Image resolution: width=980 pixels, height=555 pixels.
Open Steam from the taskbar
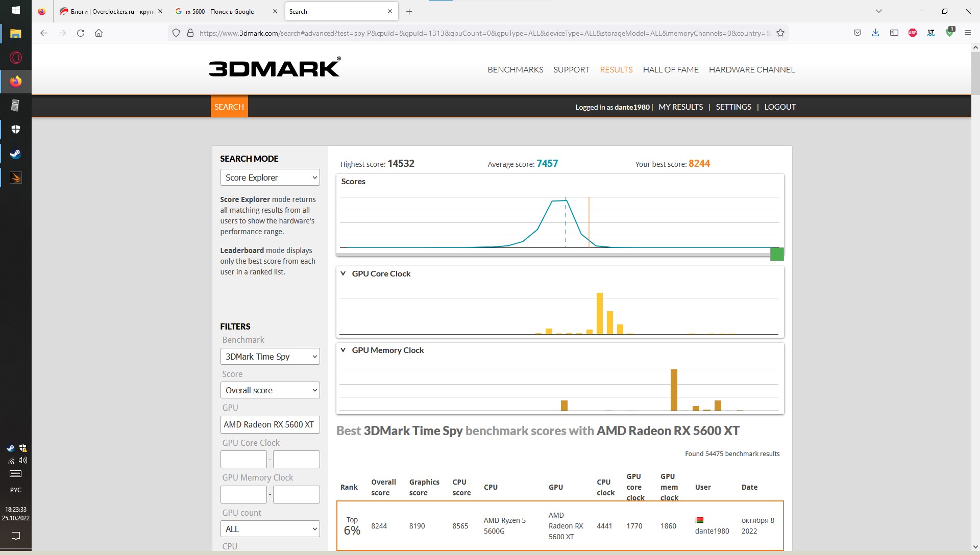(16, 154)
